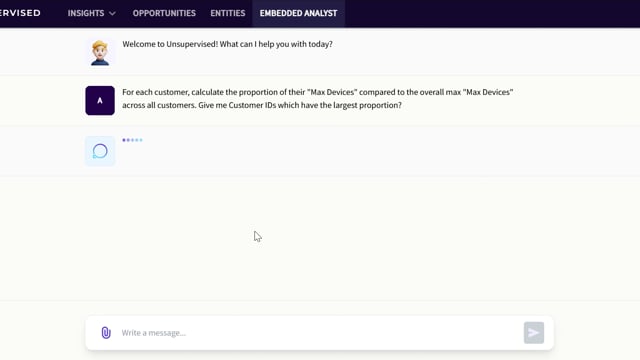Screen dimensions: 640x360
Task: Click the send message arrow button
Action: (x=534, y=333)
